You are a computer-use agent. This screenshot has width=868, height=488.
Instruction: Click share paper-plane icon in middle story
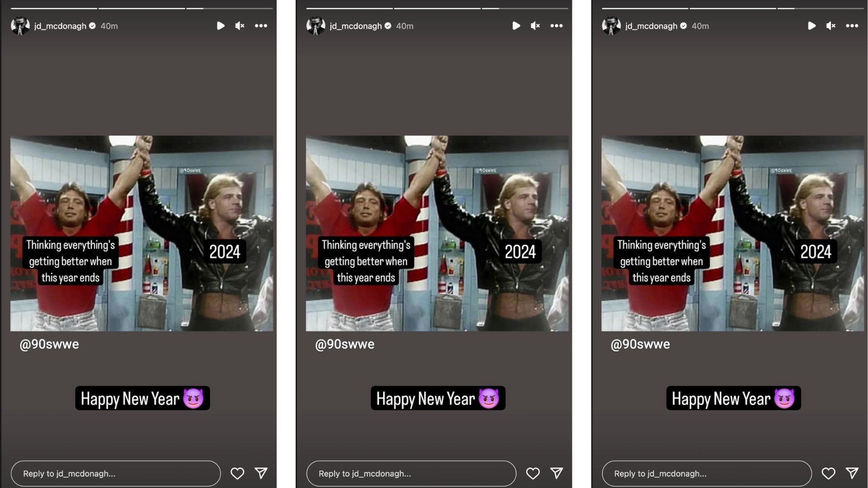pyautogui.click(x=557, y=473)
